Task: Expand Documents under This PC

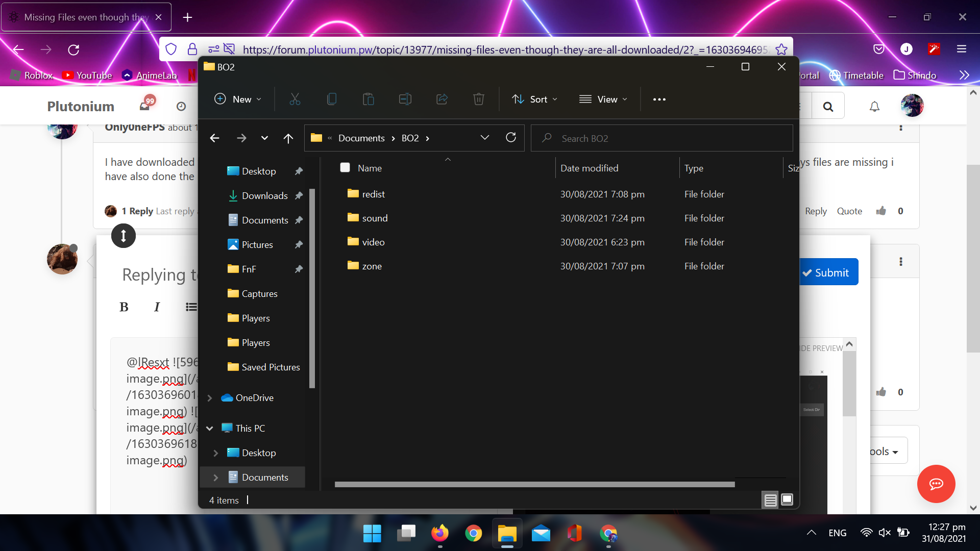Action: point(215,478)
